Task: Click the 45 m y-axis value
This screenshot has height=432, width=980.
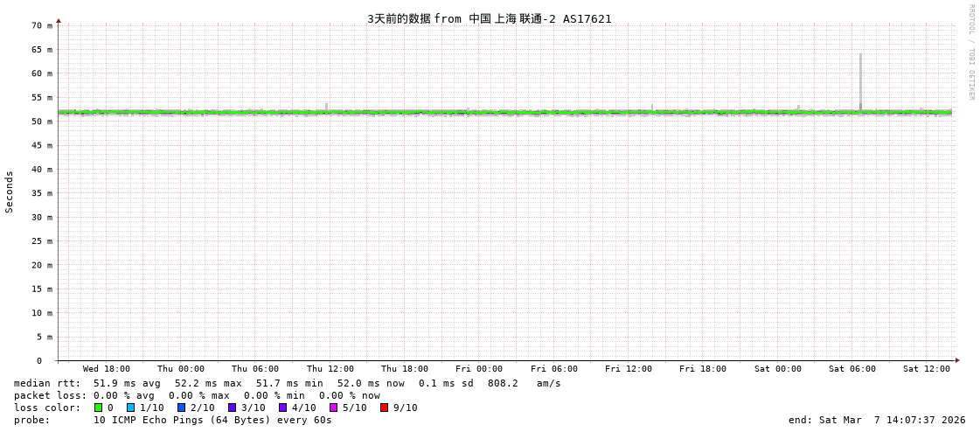Action: pos(41,145)
